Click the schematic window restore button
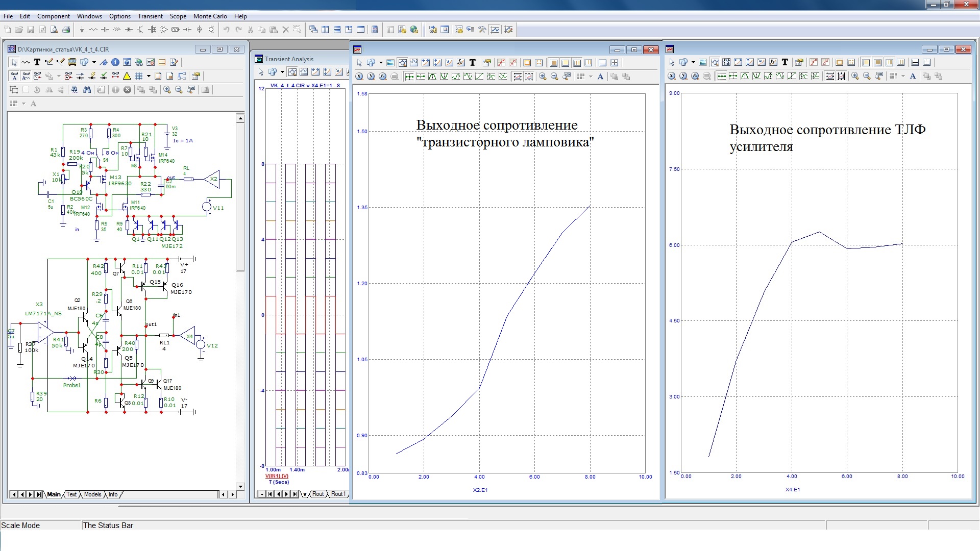 tap(219, 49)
